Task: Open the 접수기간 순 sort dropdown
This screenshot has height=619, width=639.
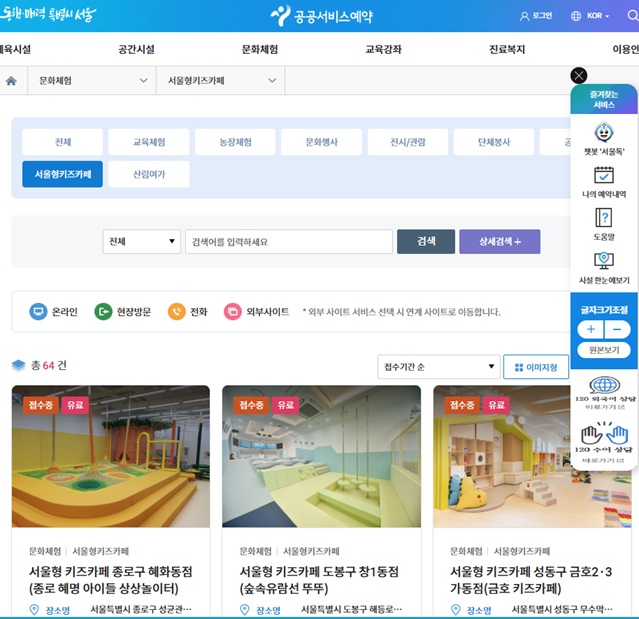Action: point(438,367)
